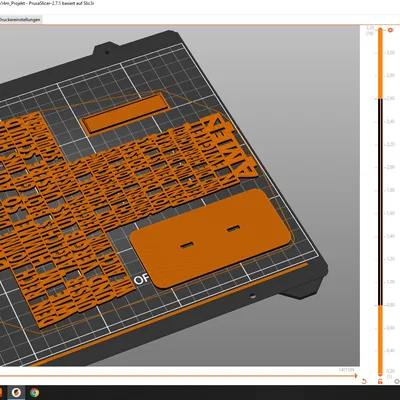Screen dimensions: 400x400
Task: Toggle the lock icon under the vertical layer slider
Action: click(x=380, y=381)
